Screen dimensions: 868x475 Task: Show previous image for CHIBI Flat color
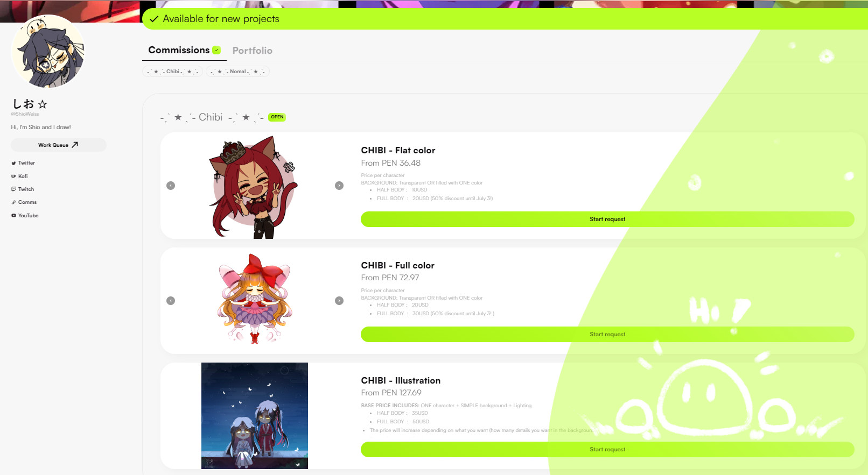[171, 186]
